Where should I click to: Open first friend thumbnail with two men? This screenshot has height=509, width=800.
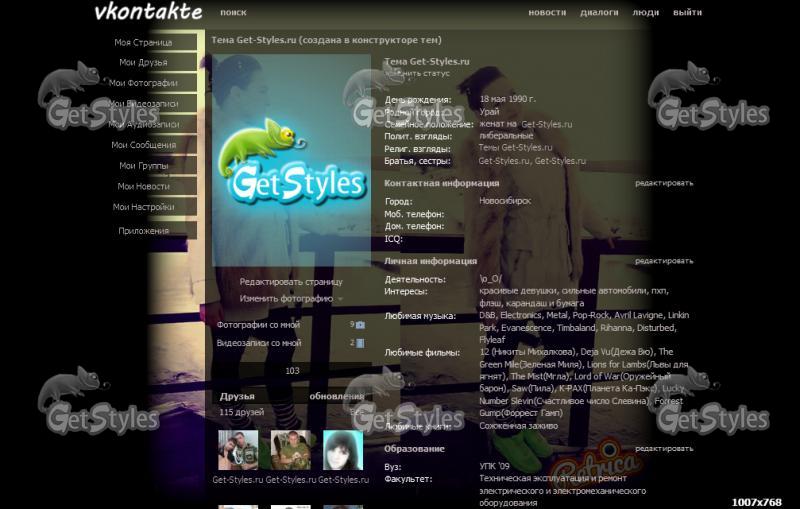(238, 450)
